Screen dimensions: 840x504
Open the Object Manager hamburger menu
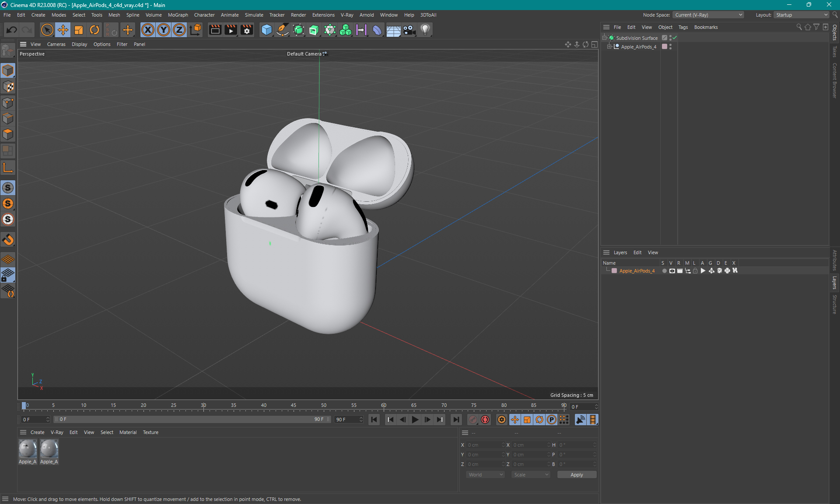click(x=606, y=27)
